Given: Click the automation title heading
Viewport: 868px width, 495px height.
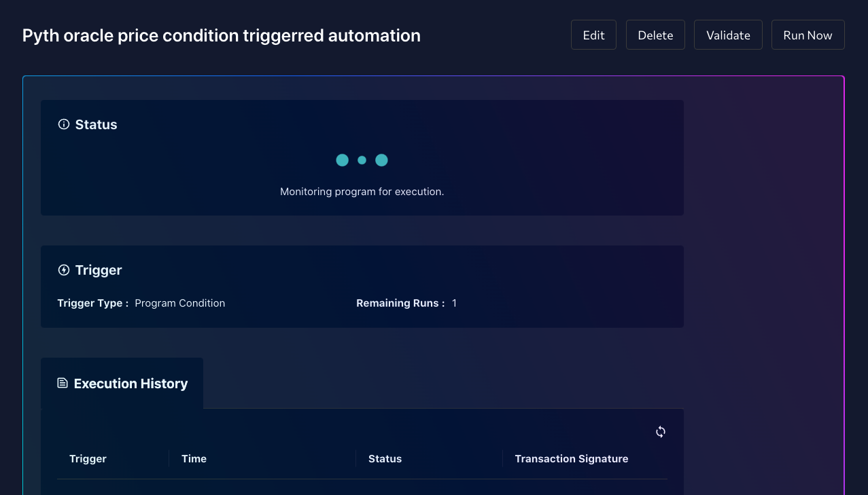Looking at the screenshot, I should pyautogui.click(x=221, y=35).
